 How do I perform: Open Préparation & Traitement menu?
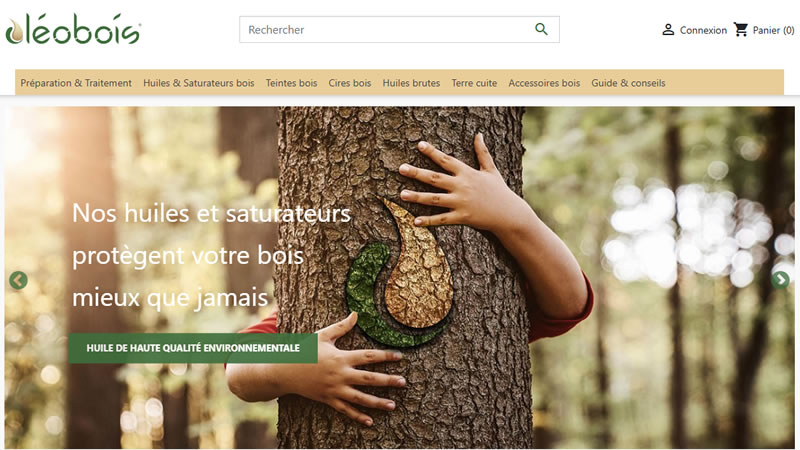click(76, 83)
